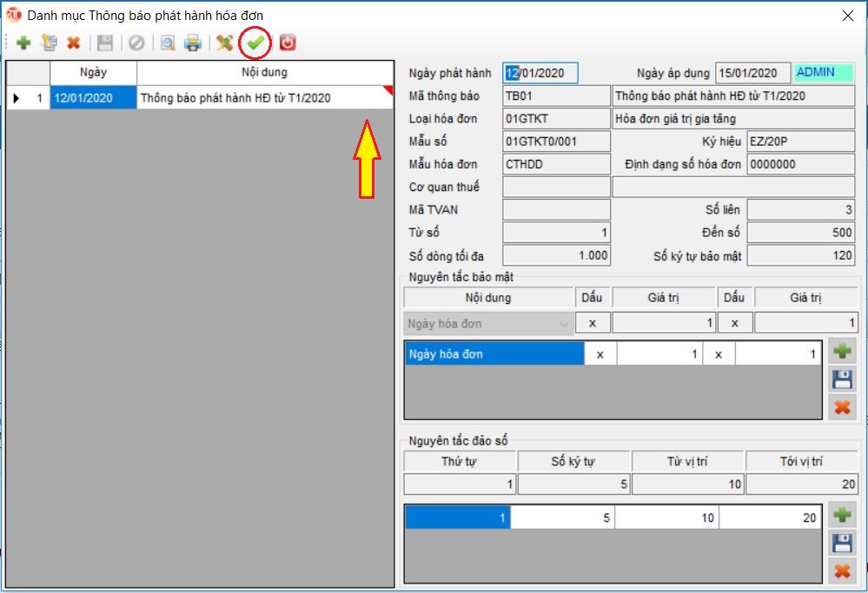The height and width of the screenshot is (593, 868).
Task: Click the Ký hiệu field EZ/20P
Action: coord(800,141)
